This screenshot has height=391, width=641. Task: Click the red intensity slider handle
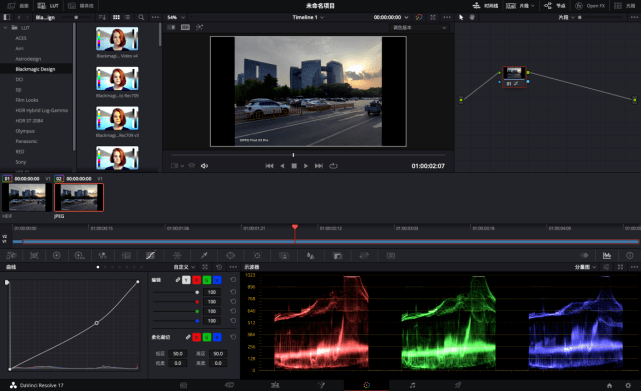[x=197, y=302]
